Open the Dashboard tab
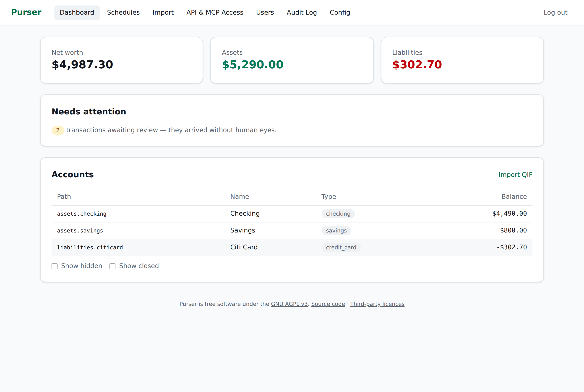The width and height of the screenshot is (584, 392). pos(77,13)
